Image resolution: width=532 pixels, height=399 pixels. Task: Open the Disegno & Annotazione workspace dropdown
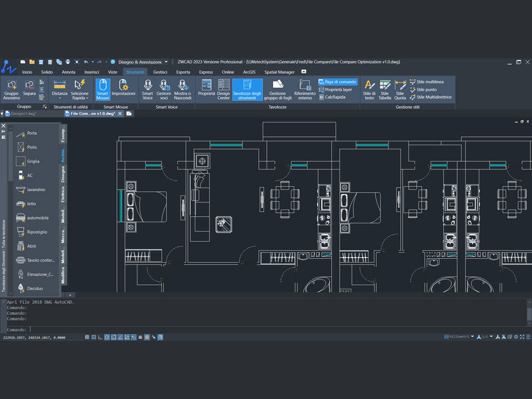tap(166, 62)
